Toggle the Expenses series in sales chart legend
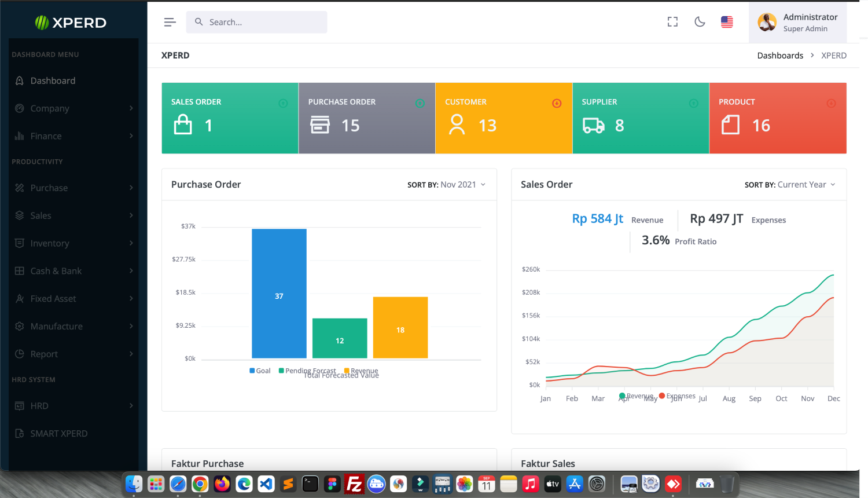The image size is (868, 498). 678,396
